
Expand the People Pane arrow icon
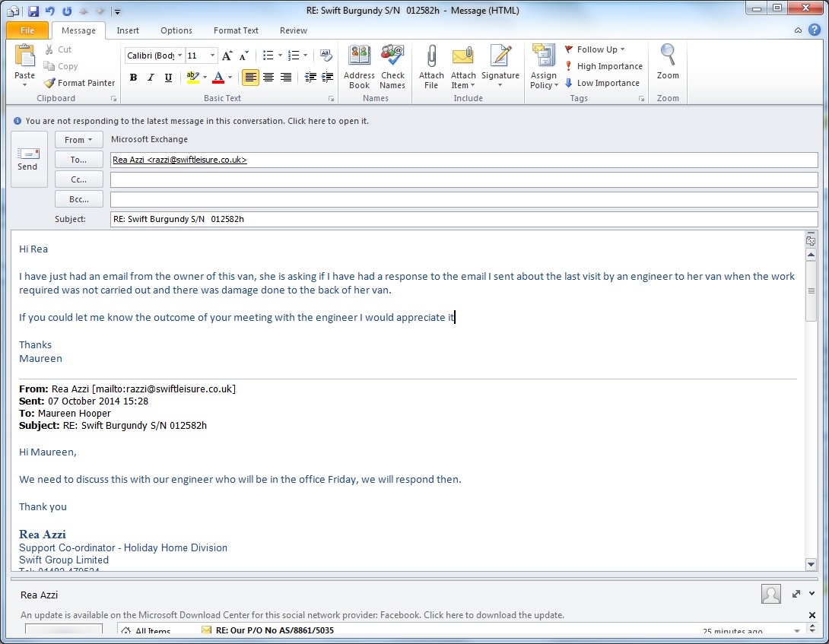point(796,594)
